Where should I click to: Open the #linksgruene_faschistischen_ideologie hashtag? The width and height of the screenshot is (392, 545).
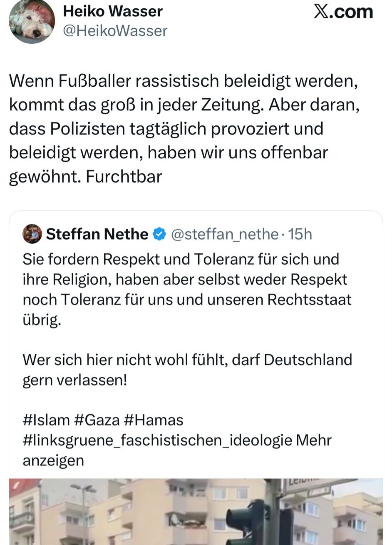coord(157,440)
